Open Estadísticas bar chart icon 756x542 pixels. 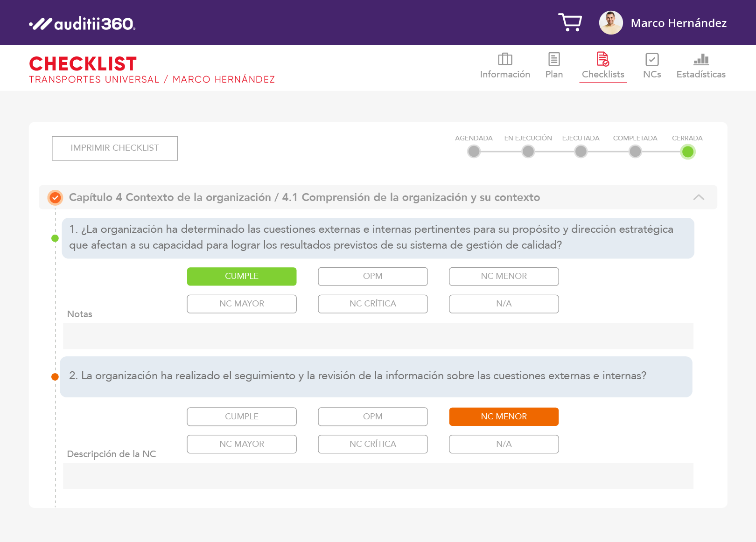click(x=701, y=59)
